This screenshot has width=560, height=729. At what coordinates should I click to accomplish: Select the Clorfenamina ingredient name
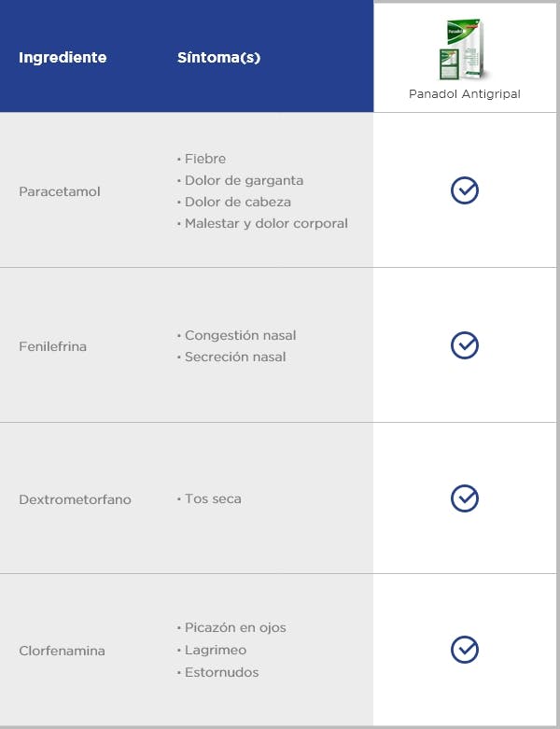(62, 651)
